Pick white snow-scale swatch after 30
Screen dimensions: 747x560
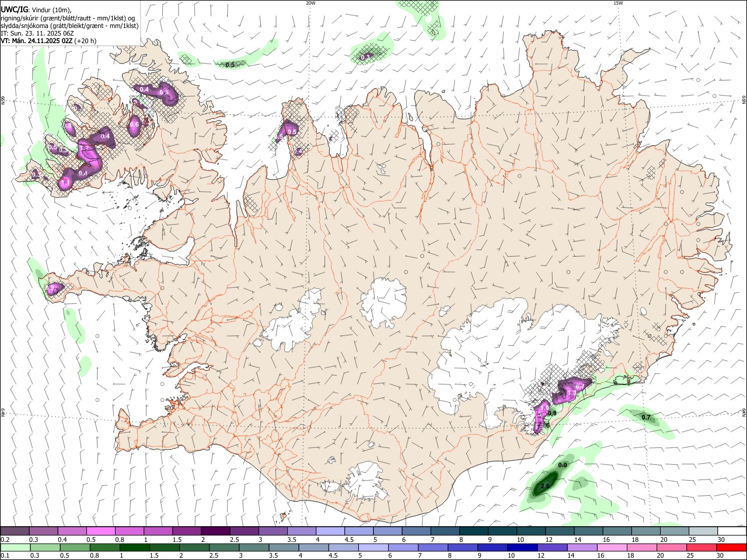point(732,531)
